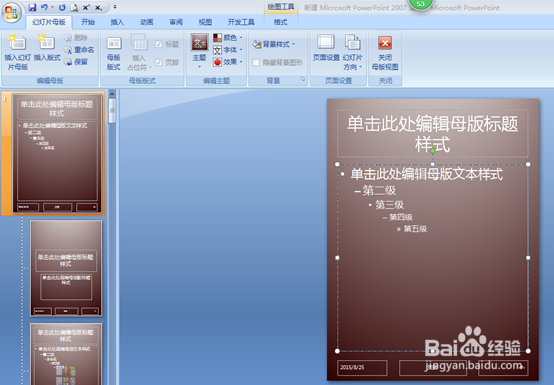Open print preview from quick access toolbar
This screenshot has height=385, width=554.
[74, 7]
